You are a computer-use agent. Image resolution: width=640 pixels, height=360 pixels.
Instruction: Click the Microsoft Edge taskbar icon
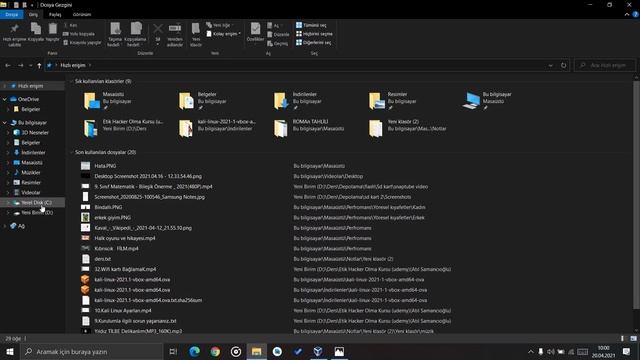pyautogui.click(x=195, y=351)
